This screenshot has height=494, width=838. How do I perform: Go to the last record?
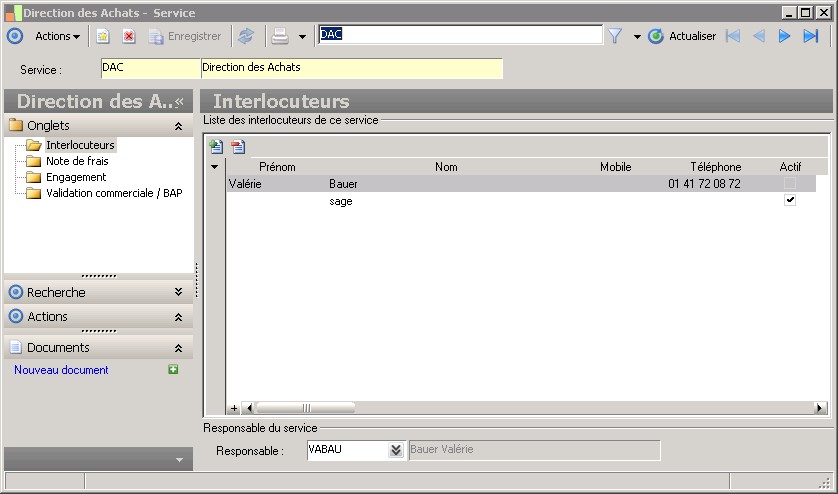coord(811,36)
